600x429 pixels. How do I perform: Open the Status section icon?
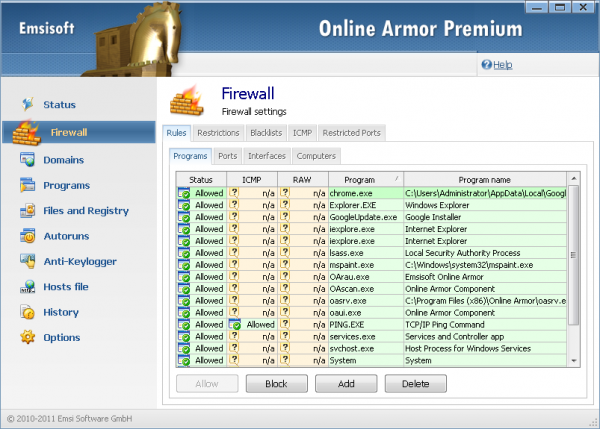[28, 104]
